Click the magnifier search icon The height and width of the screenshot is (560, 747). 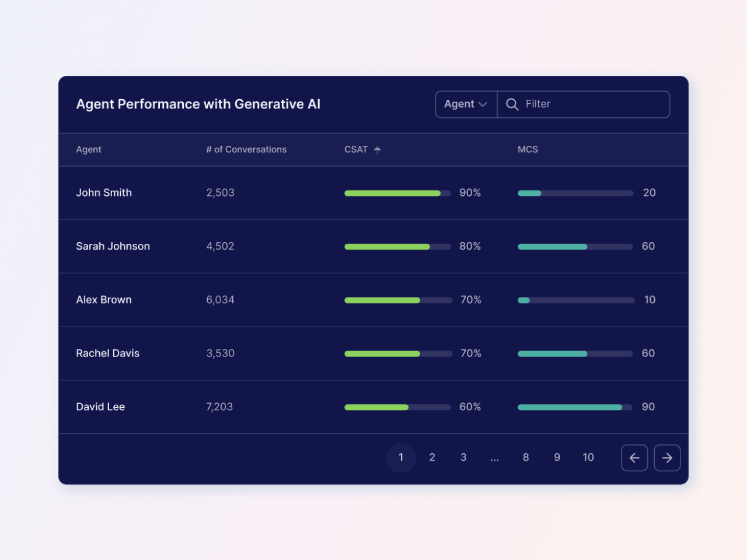point(512,104)
